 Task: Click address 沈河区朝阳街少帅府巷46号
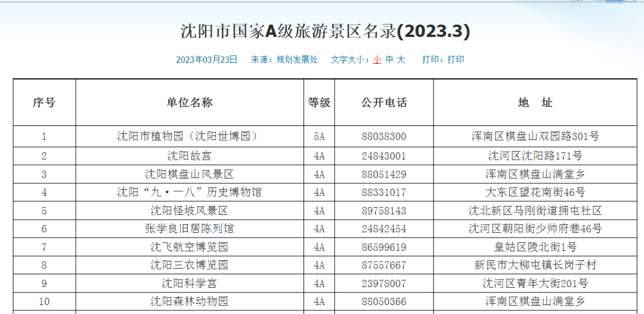click(x=535, y=229)
